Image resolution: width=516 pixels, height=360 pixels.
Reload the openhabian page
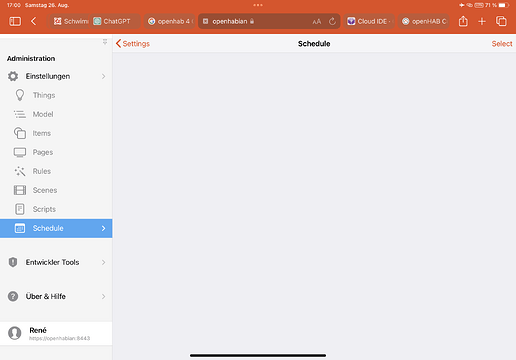(x=332, y=21)
